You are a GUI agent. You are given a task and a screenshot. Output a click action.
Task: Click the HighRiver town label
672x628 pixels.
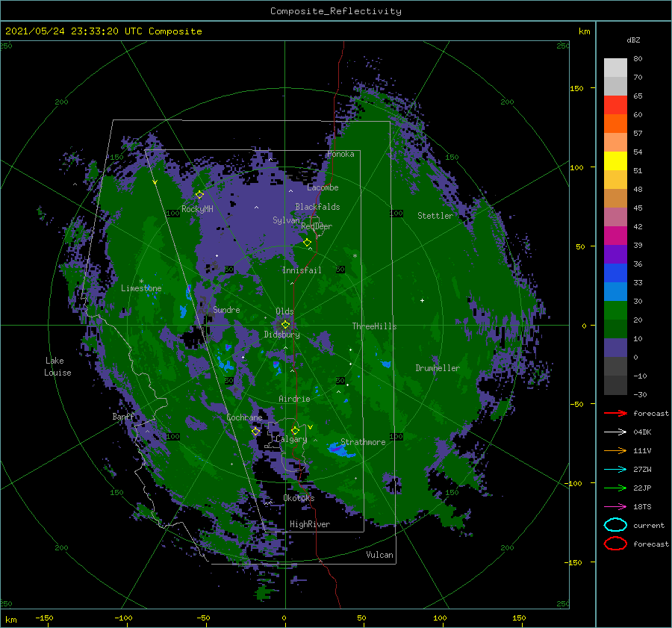click(310, 524)
